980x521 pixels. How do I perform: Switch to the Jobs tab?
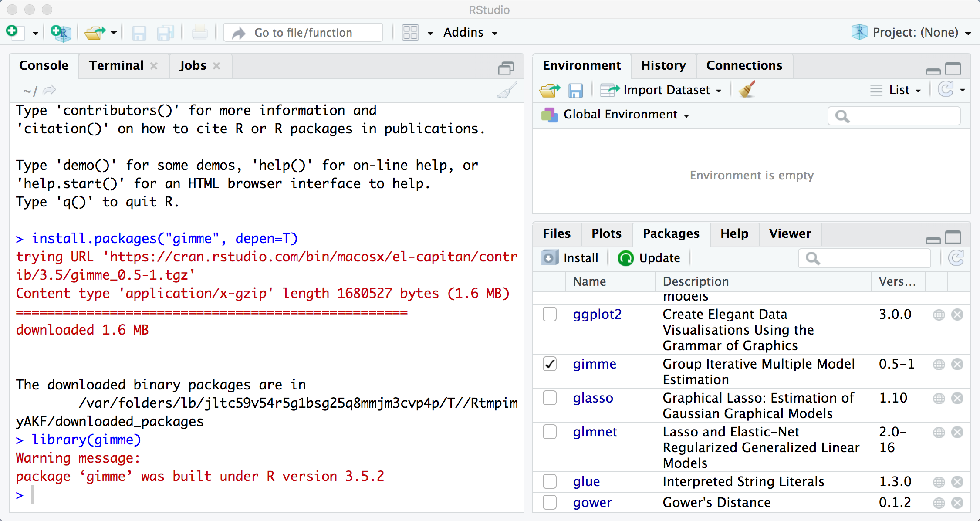[x=193, y=66]
